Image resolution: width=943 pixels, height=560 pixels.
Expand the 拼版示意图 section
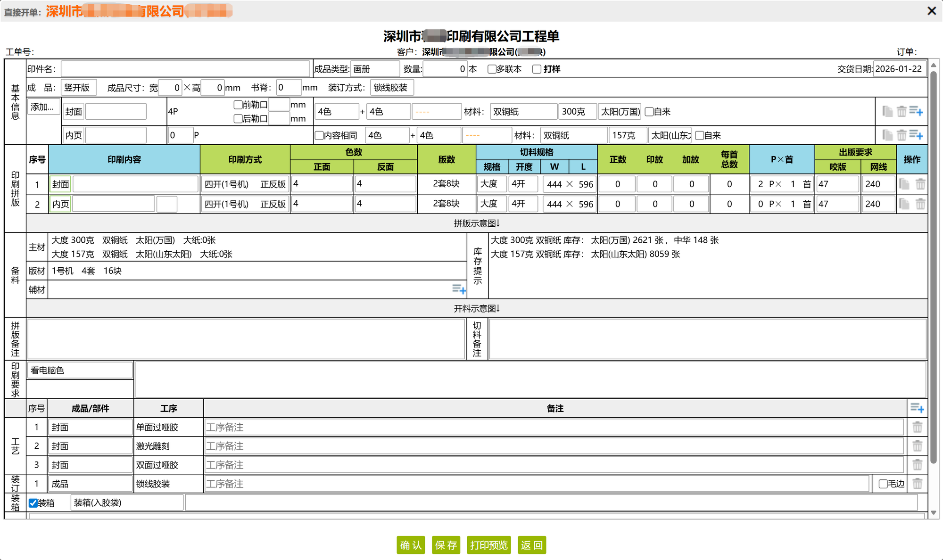[477, 223]
